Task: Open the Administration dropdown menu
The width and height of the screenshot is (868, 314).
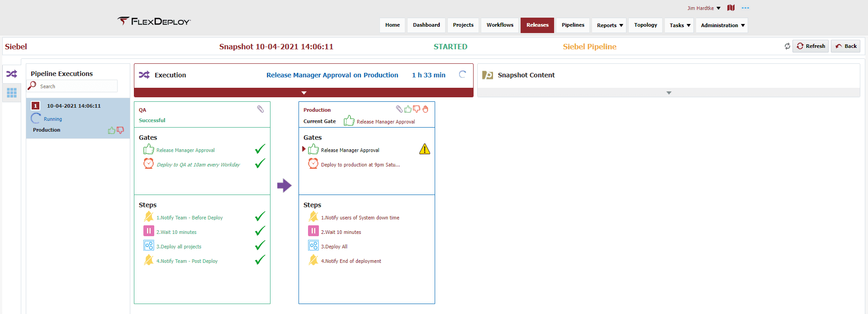Action: pyautogui.click(x=722, y=25)
